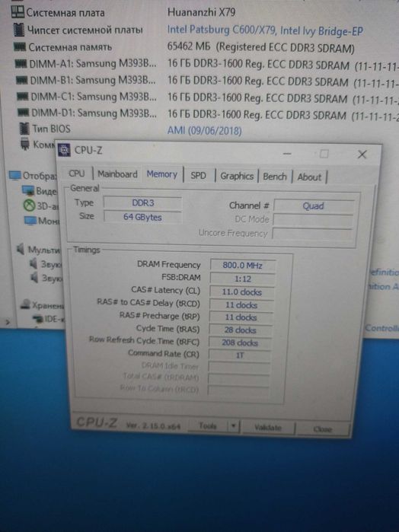Click the DIMM-D1 memory module icon
399x532 pixels.
click(24, 113)
